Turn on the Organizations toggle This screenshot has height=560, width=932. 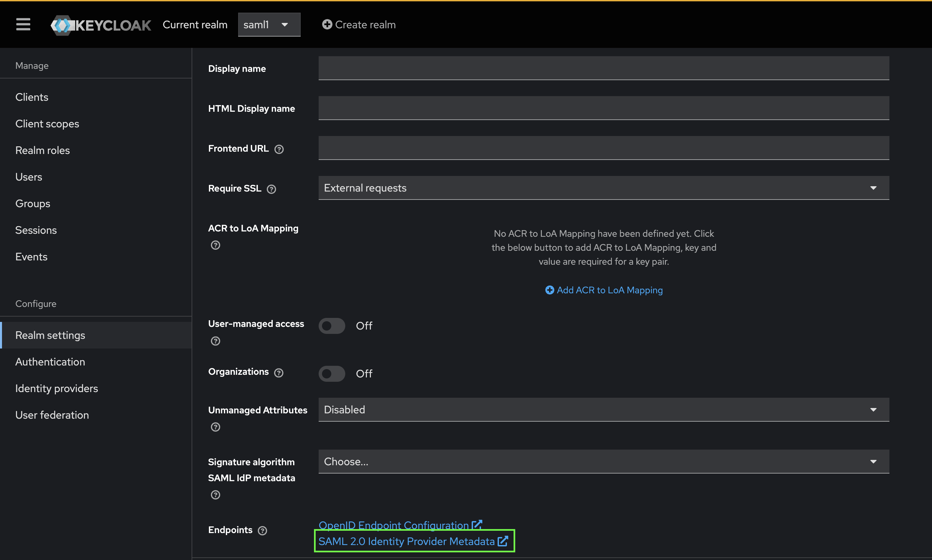332,373
